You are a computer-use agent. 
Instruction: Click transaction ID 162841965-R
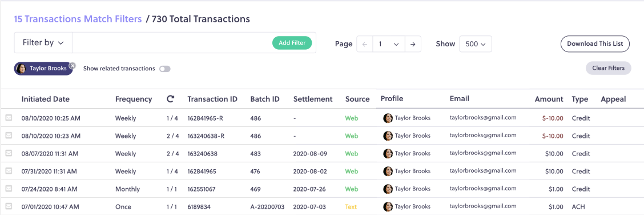pyautogui.click(x=206, y=118)
